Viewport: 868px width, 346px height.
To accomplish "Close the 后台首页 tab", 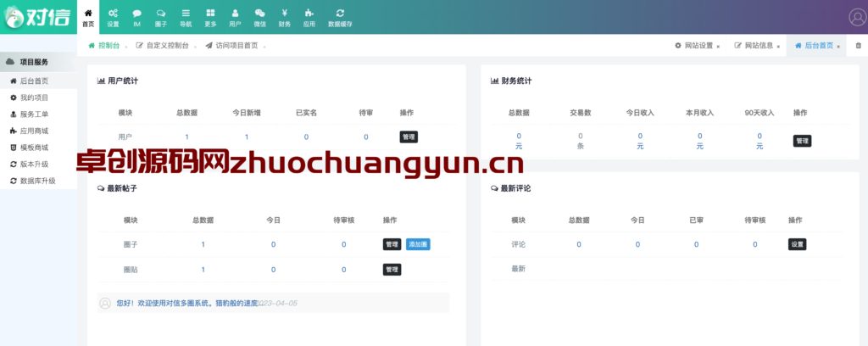I will [x=838, y=47].
